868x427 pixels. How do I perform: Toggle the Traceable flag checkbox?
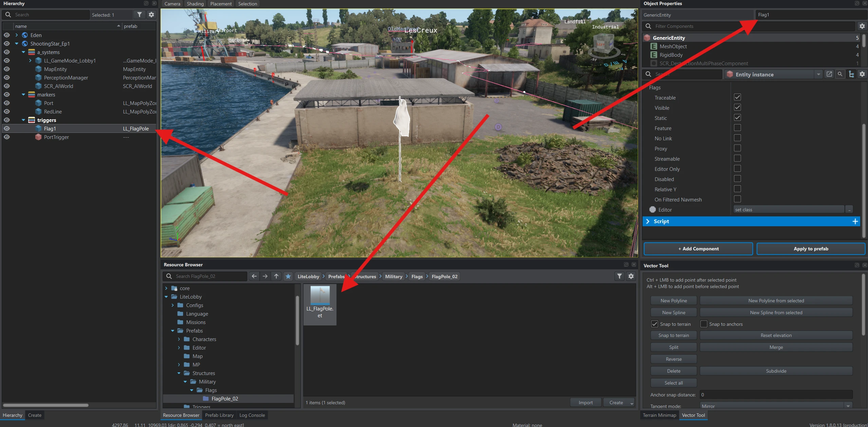(737, 97)
